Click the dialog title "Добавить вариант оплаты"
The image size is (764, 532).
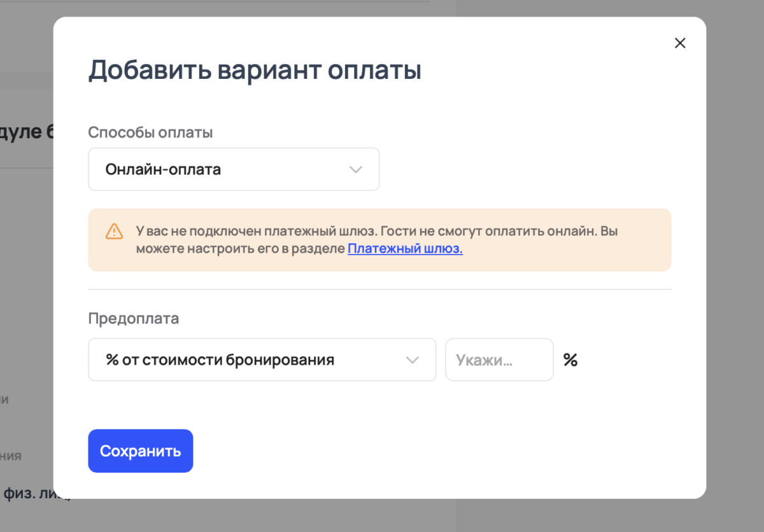tap(255, 70)
